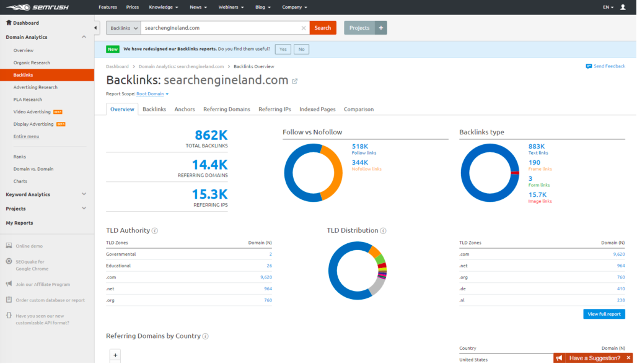Click the 518K Follow links value
The height and width of the screenshot is (364, 637).
point(360,147)
